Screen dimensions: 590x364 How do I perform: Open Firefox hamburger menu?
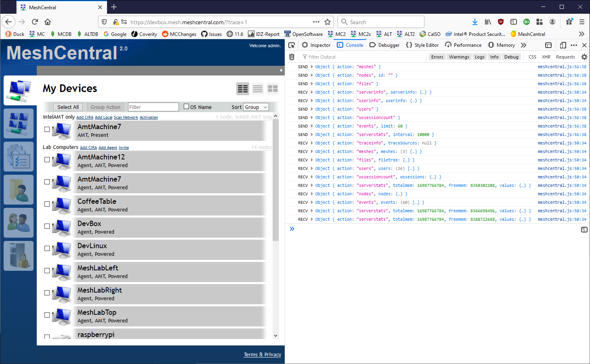click(582, 22)
